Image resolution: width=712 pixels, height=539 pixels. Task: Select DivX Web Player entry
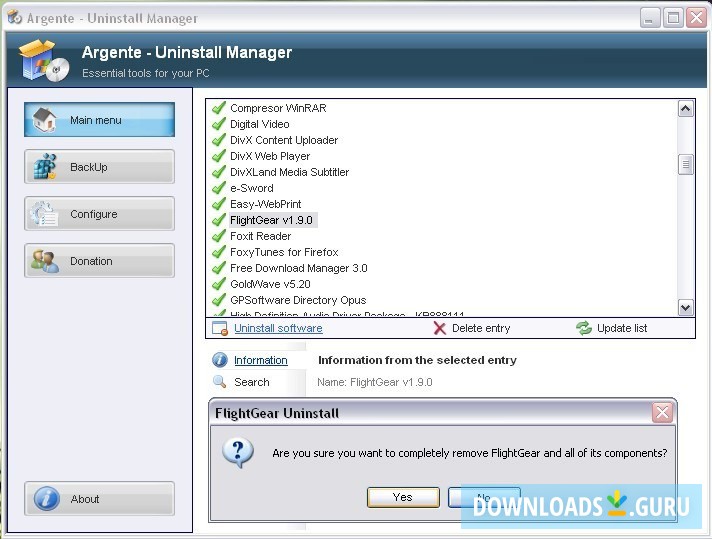(x=270, y=156)
